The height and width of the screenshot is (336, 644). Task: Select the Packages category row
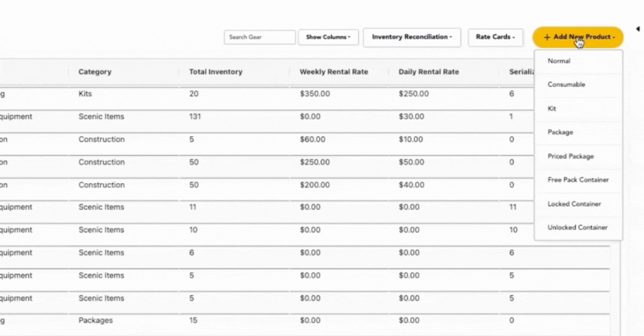[x=96, y=320]
